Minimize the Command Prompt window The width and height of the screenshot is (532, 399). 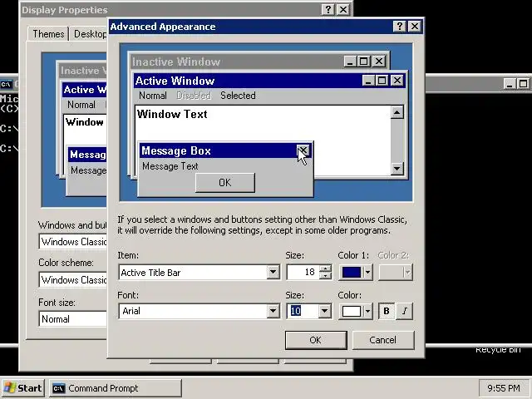(x=510, y=83)
